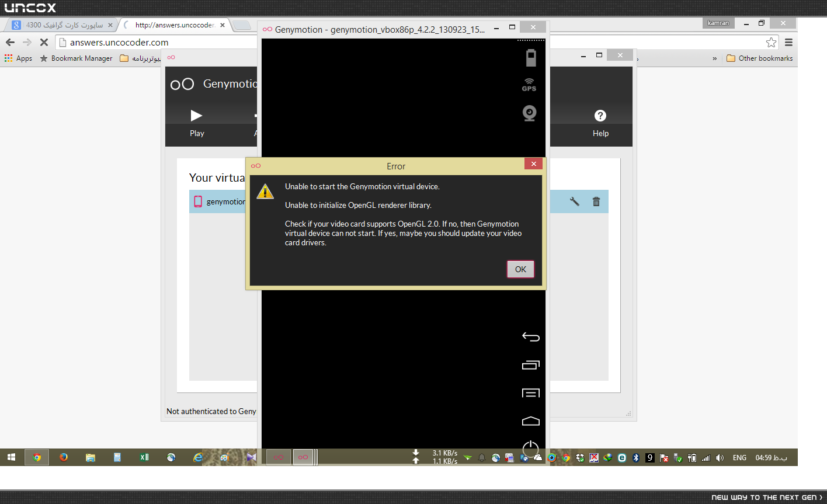Open Excel from the taskbar
This screenshot has width=827, height=504.
tap(144, 457)
